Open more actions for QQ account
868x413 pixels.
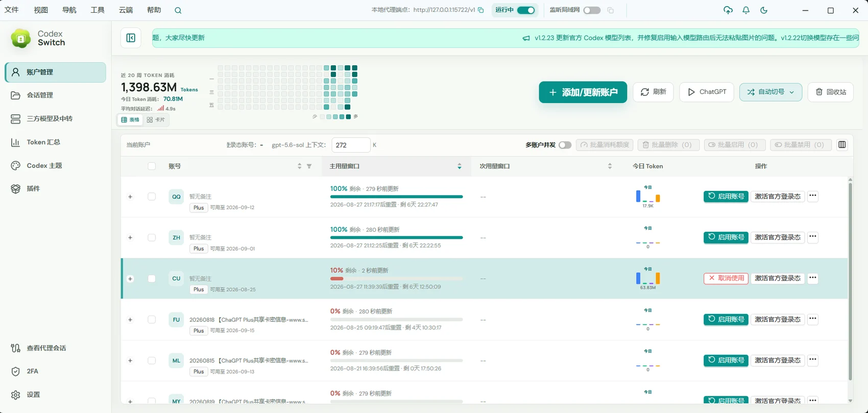coord(813,196)
